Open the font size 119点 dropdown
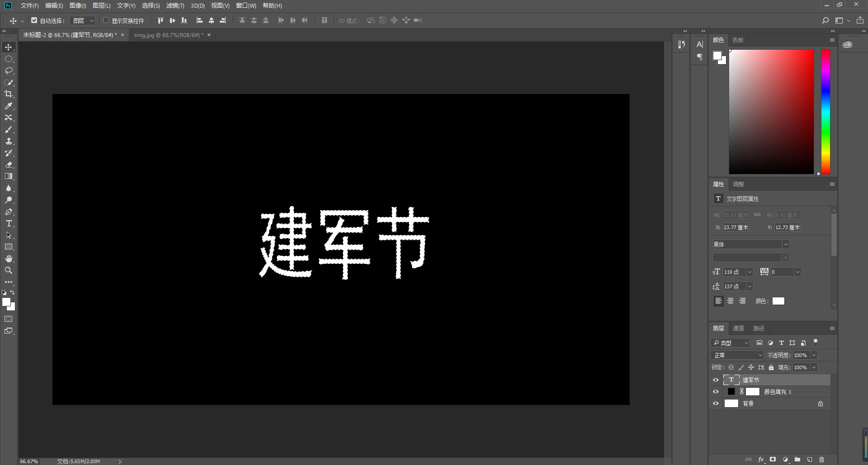The width and height of the screenshot is (868, 465). coord(748,272)
